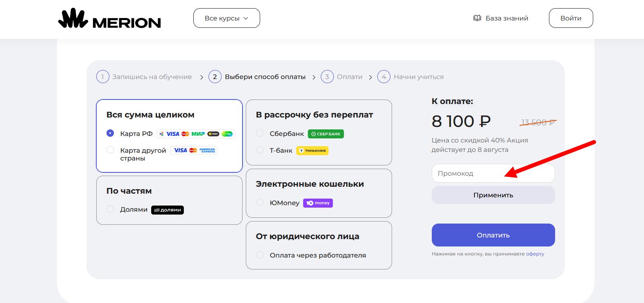This screenshot has height=303, width=644.
Task: Click the chevron after Выбери способ оплаты
Action: point(314,77)
